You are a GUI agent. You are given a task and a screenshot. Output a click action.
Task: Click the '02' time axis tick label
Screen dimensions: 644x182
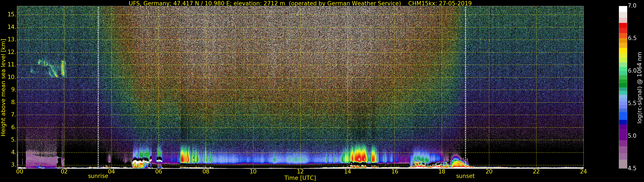[x=64, y=172]
